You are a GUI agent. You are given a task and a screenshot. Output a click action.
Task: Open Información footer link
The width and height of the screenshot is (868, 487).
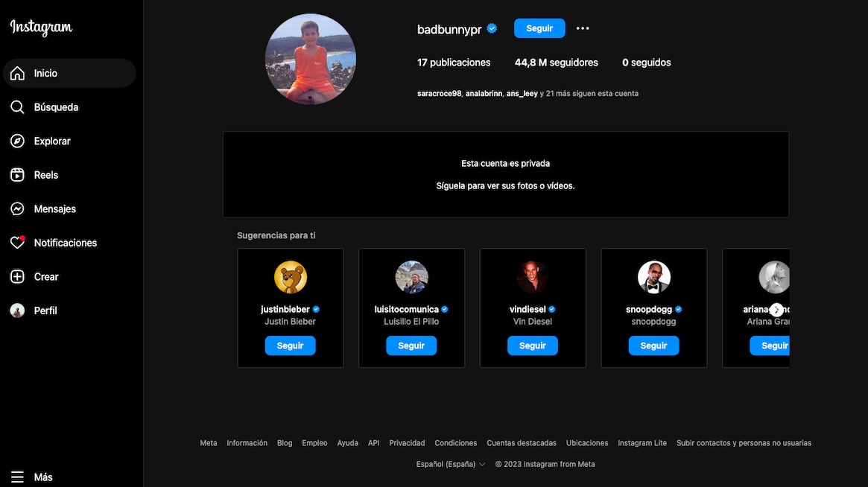247,443
